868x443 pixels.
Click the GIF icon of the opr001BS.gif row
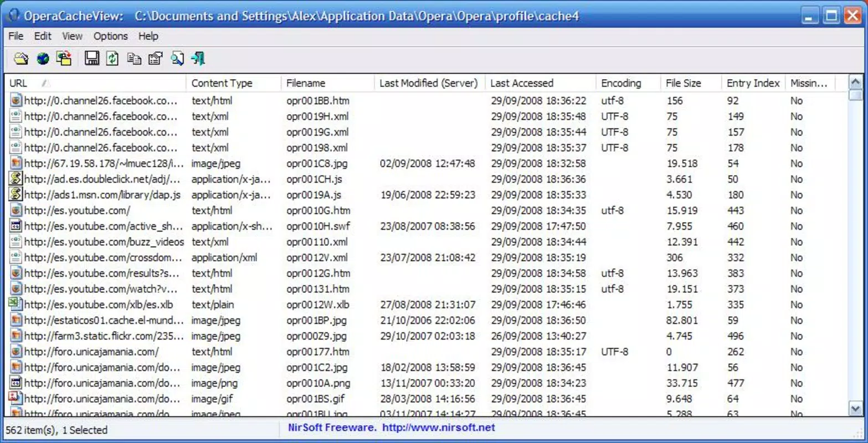click(15, 398)
